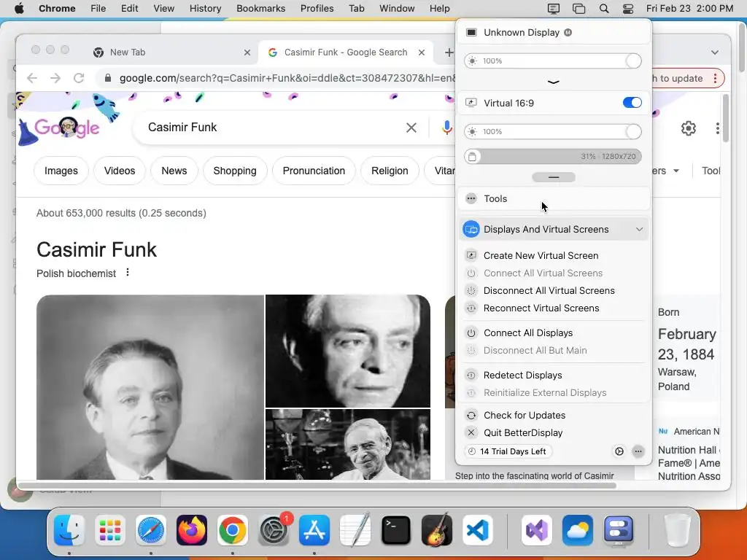Viewport: 747px width, 560px height.
Task: Open the more options ellipsis button beside trial days
Action: (638, 451)
